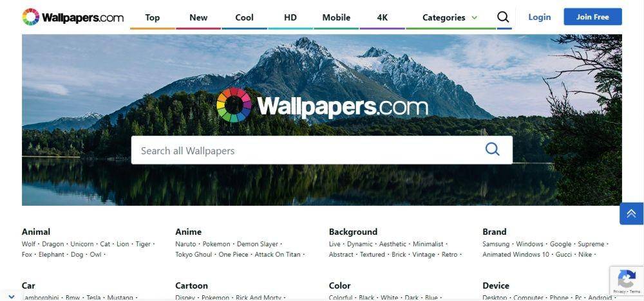Click the Join Free button
The height and width of the screenshot is (301, 644).
[x=592, y=17]
